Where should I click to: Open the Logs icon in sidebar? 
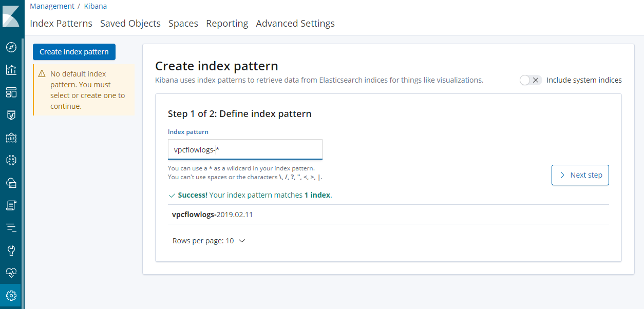pyautogui.click(x=11, y=205)
